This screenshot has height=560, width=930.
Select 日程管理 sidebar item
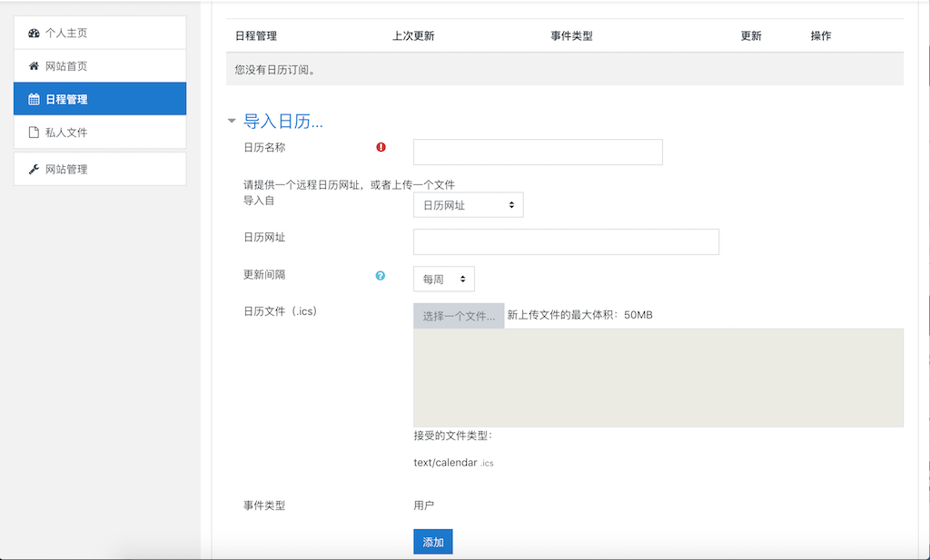(100, 98)
